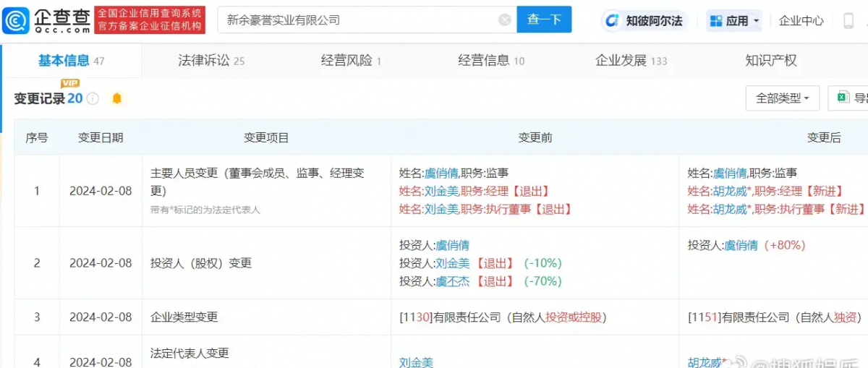The image size is (868, 368).
Task: Click the Excel export icon
Action: [843, 98]
